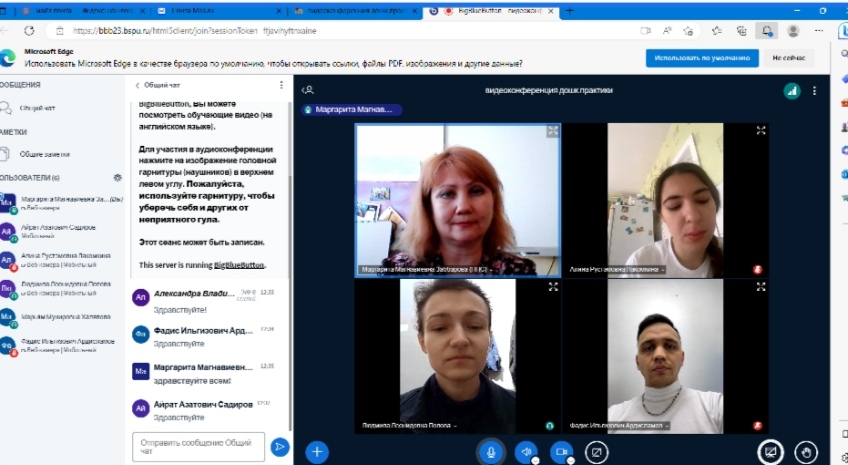Toggle the presentation restore button
Image resolution: width=848 pixels, height=465 pixels.
click(770, 452)
